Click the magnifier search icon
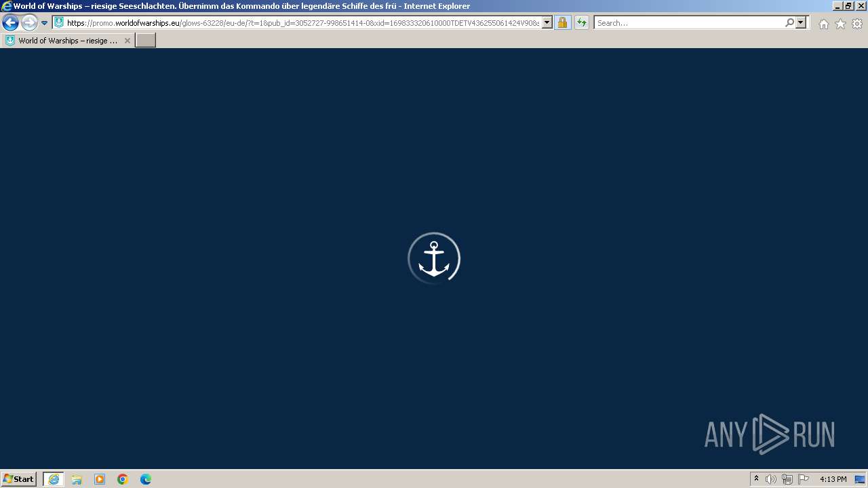The width and height of the screenshot is (868, 488). [x=789, y=22]
